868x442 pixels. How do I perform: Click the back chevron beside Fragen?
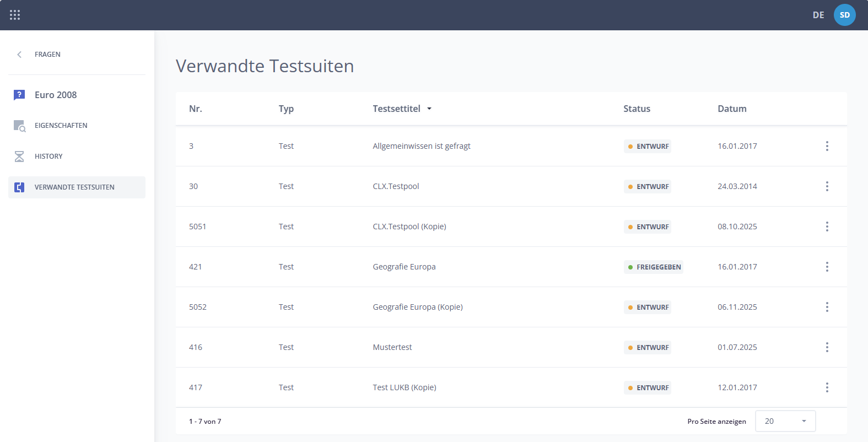(19, 55)
